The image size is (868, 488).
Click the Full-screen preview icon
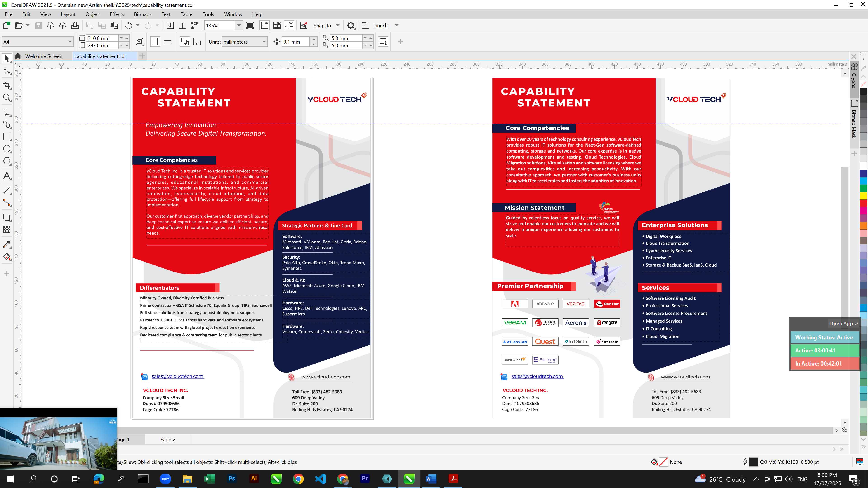pyautogui.click(x=250, y=25)
